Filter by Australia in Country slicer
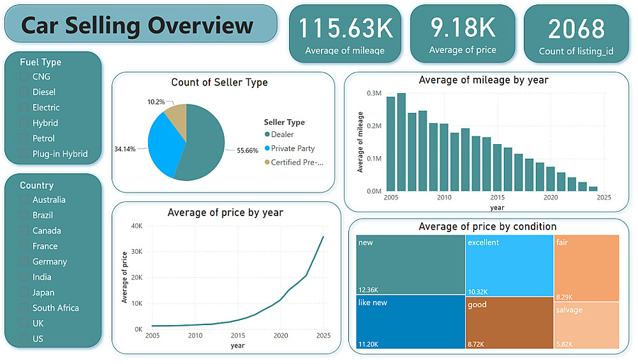 click(x=24, y=200)
